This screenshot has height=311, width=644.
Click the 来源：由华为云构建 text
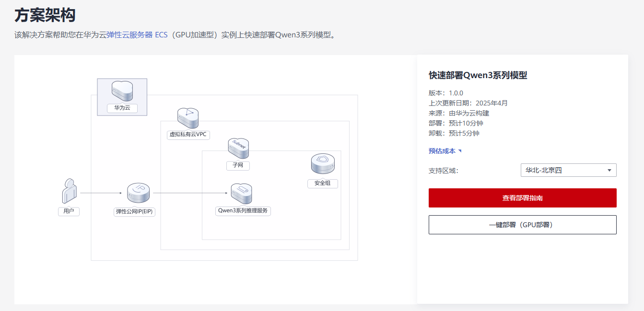tap(459, 113)
